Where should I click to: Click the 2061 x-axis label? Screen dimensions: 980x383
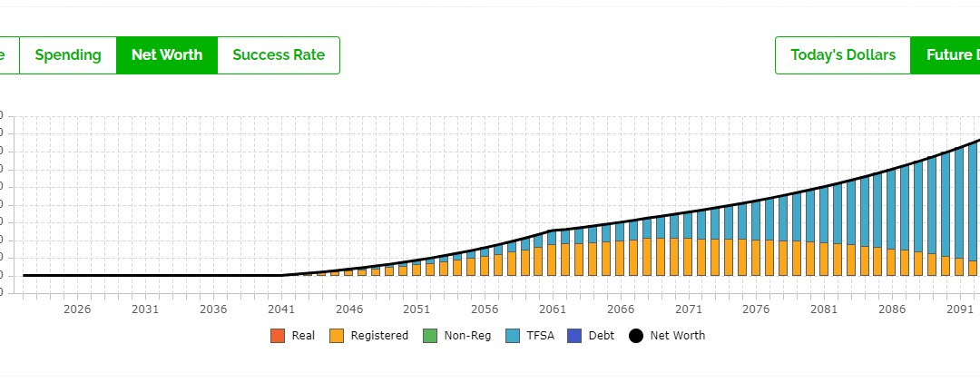[x=553, y=309]
